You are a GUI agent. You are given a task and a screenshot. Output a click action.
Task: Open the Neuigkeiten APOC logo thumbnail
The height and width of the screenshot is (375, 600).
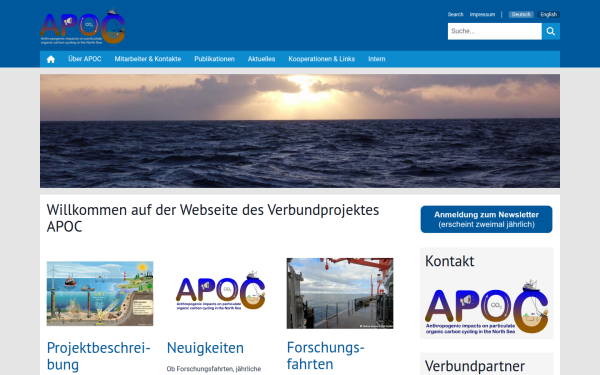tap(220, 291)
